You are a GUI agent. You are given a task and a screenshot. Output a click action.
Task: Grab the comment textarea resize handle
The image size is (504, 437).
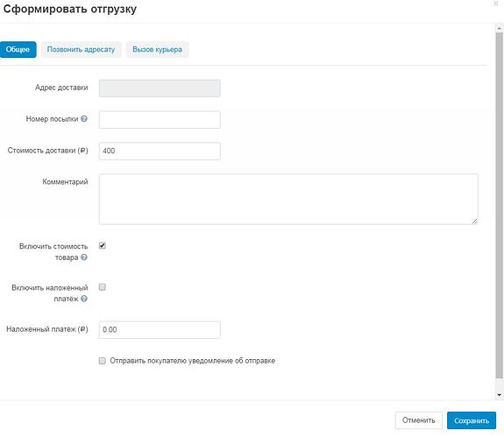pos(475,222)
